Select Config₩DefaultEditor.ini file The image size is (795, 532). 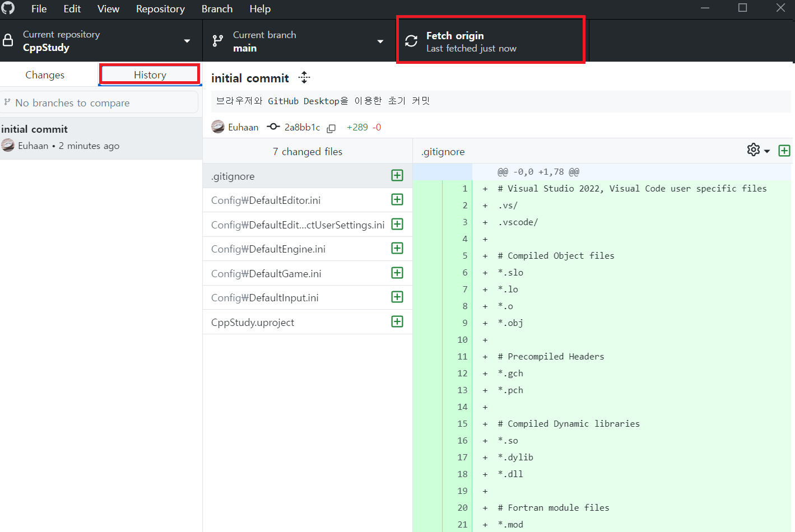(x=308, y=200)
